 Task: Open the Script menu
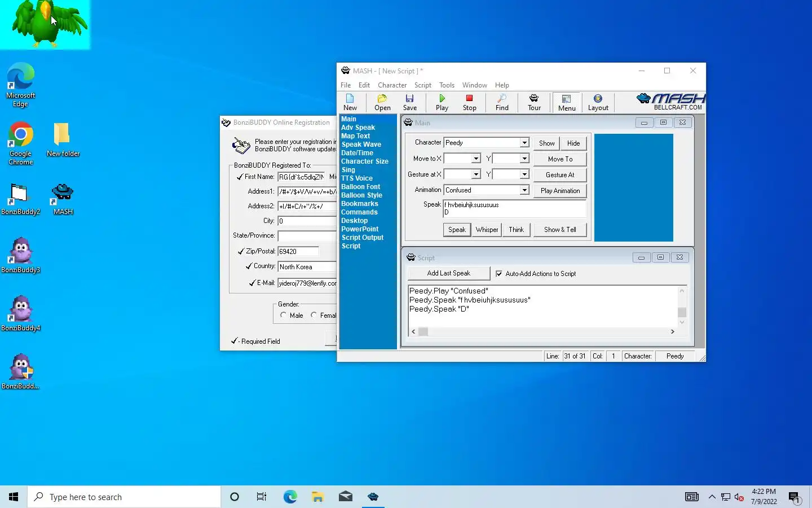coord(423,85)
